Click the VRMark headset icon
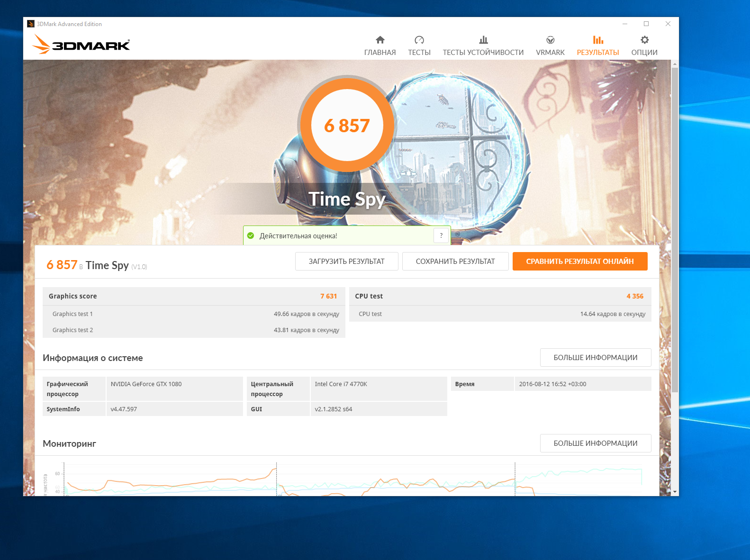The image size is (750, 560). [x=550, y=40]
